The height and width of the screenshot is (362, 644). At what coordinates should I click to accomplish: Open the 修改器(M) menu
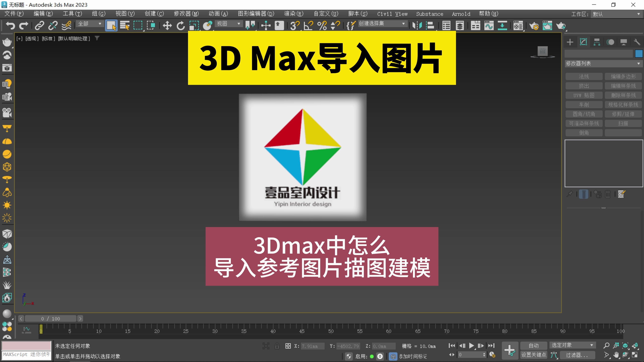click(186, 14)
